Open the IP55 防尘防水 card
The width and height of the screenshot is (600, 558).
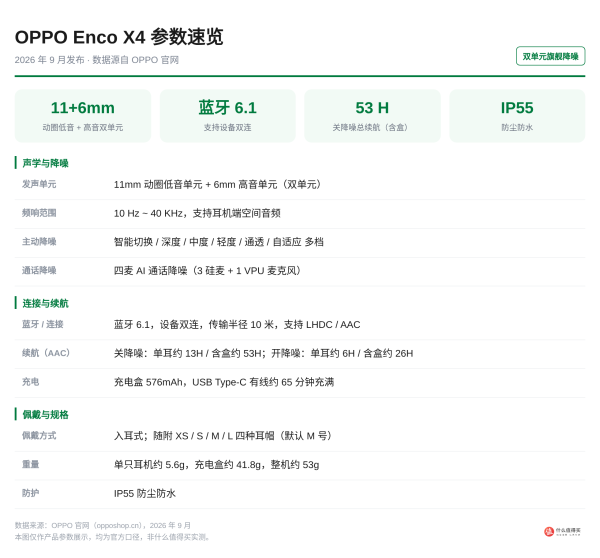pos(517,116)
